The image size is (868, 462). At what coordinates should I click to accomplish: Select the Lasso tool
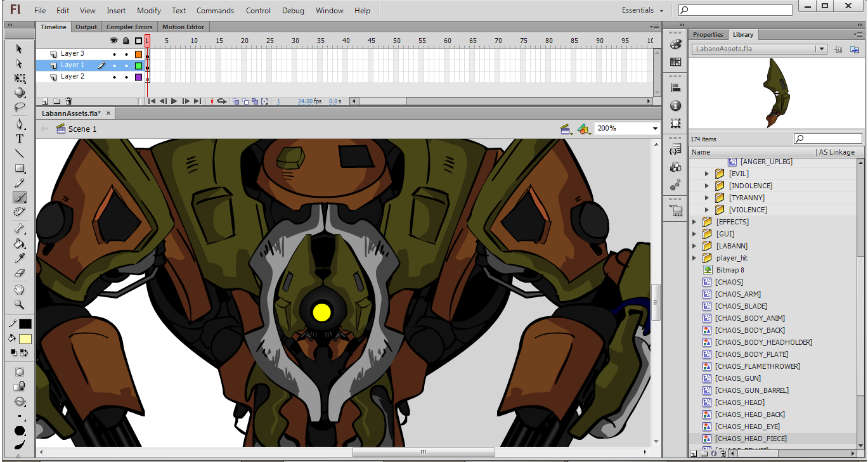click(x=20, y=106)
